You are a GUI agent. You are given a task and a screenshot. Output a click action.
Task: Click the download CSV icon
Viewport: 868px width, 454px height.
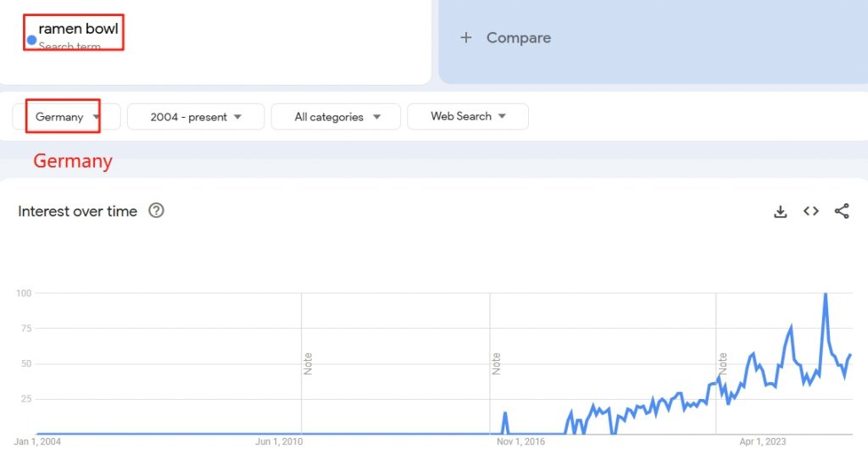point(781,212)
